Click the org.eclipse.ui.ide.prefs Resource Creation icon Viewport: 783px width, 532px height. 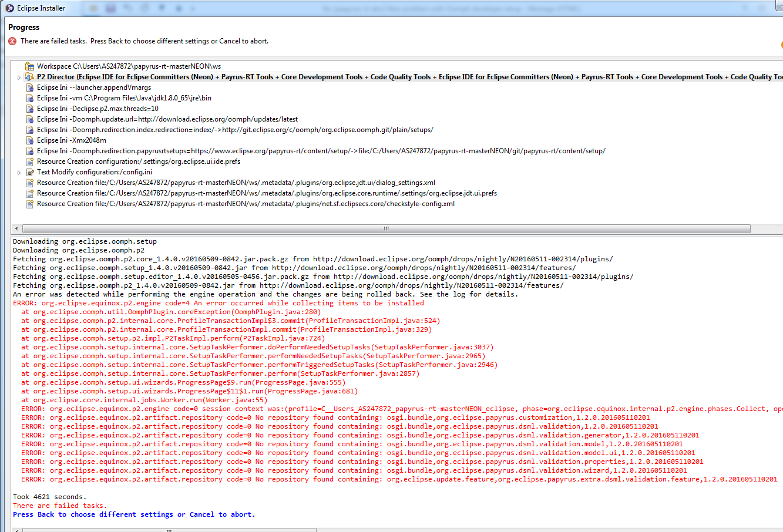tap(30, 161)
